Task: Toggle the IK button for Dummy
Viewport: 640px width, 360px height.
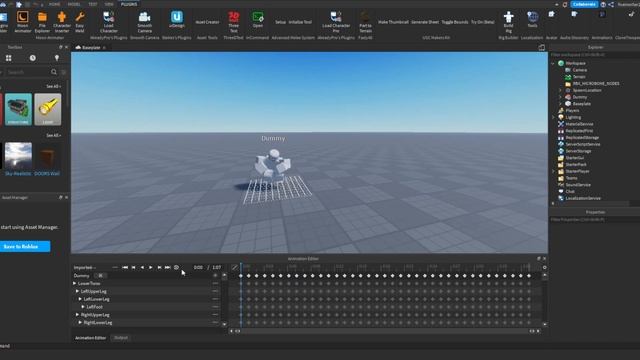Action: pyautogui.click(x=100, y=276)
